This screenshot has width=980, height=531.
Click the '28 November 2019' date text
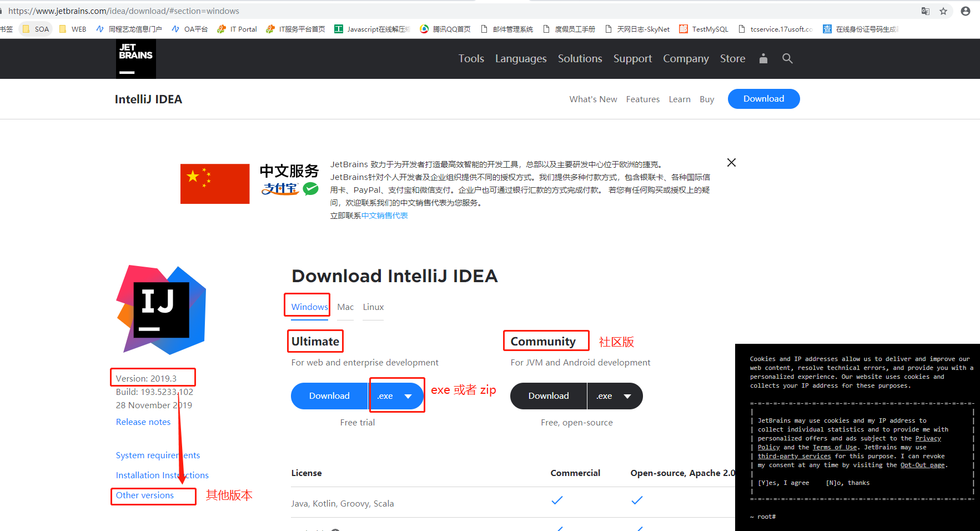154,405
